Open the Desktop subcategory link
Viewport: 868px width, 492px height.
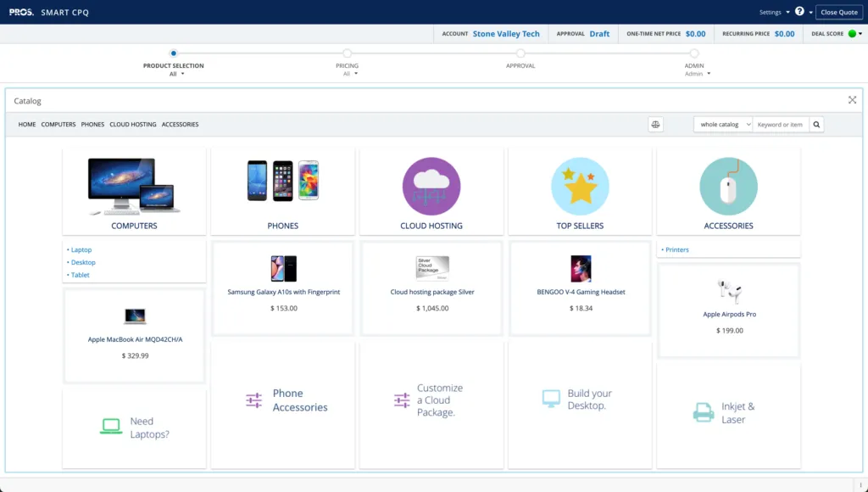pos(83,263)
